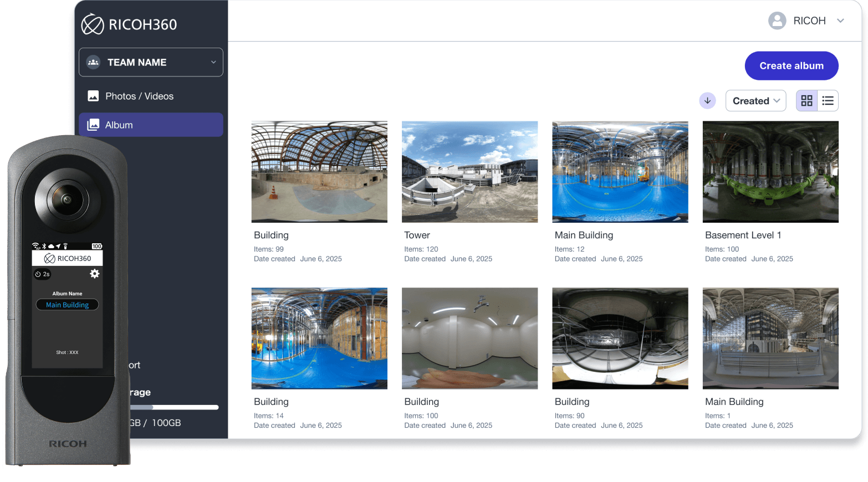Image resolution: width=868 pixels, height=482 pixels.
Task: Tap the 2s self-timer icon on camera
Action: point(43,274)
